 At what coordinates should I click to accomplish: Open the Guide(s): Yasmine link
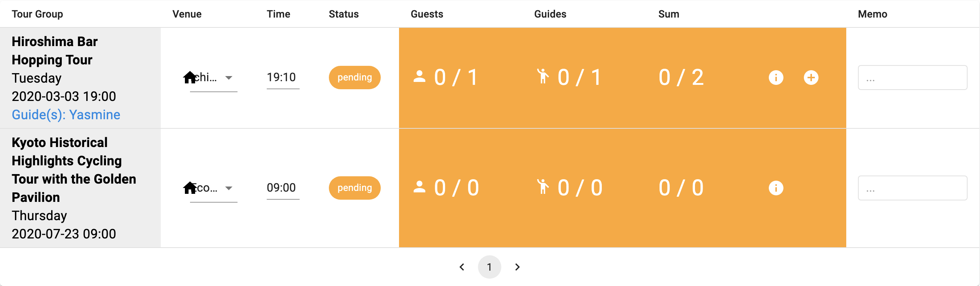[x=66, y=114]
